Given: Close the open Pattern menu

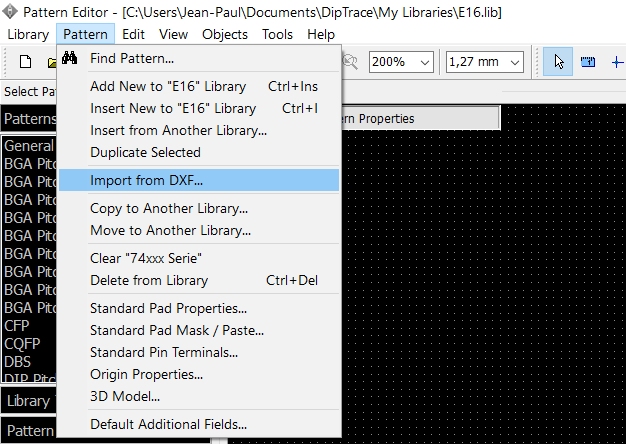Looking at the screenshot, I should tap(85, 34).
